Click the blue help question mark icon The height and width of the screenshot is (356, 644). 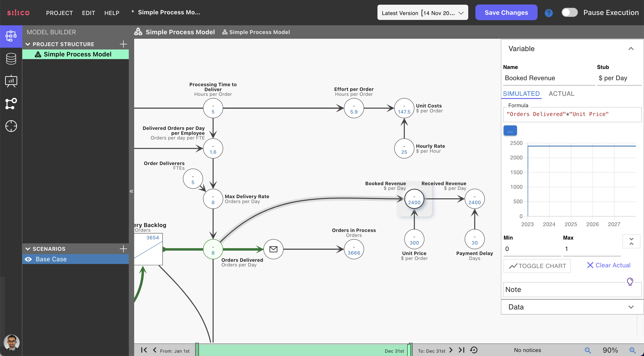(x=549, y=13)
